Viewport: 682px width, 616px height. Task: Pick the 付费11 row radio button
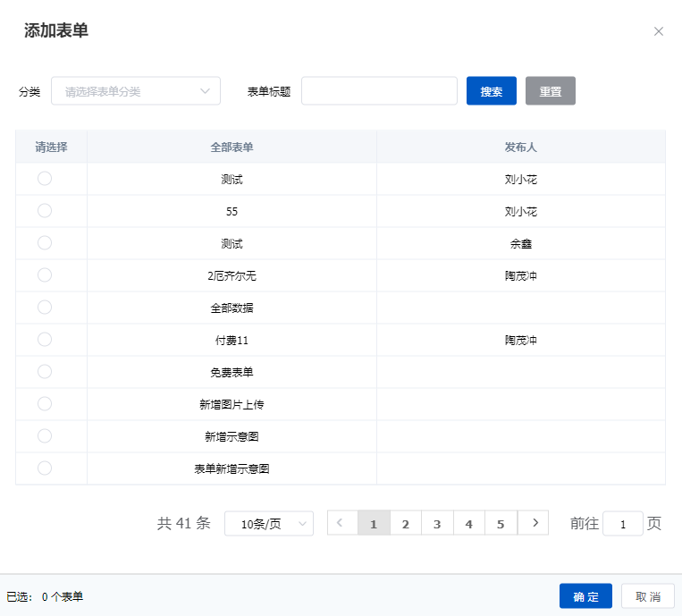pyautogui.click(x=45, y=340)
